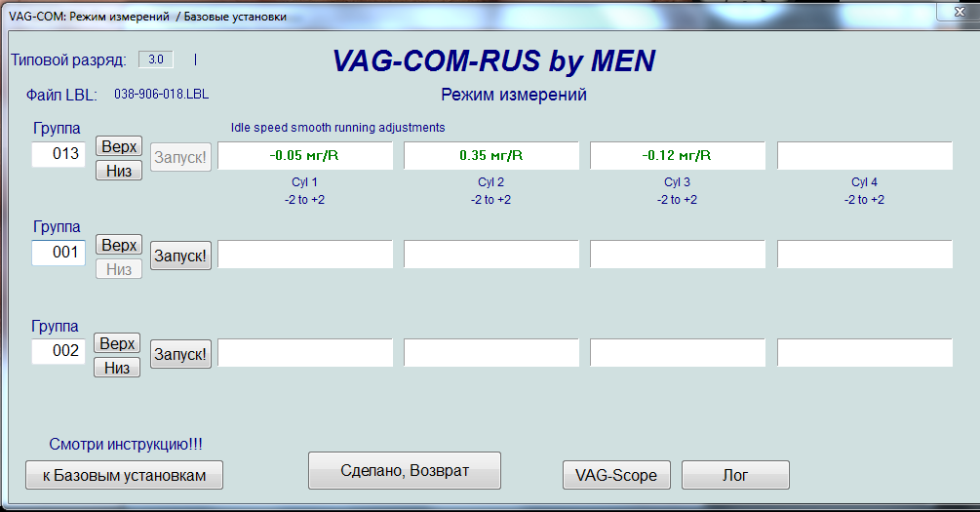
Task: Switch to basic settings via к Базовым установкам
Action: click(124, 475)
